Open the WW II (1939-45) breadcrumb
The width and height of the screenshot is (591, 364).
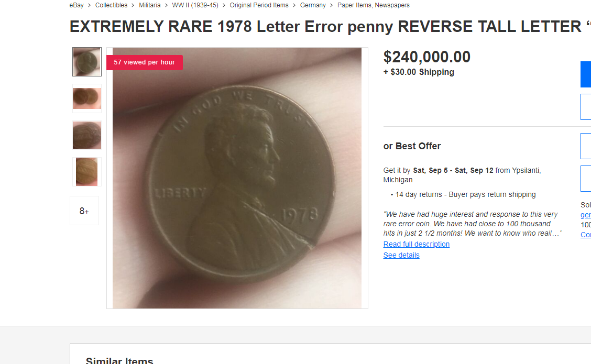195,5
